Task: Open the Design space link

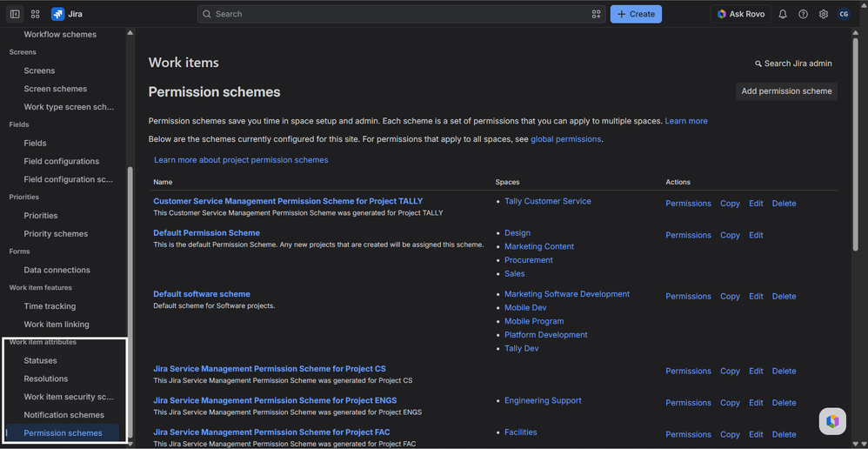Action: click(x=517, y=232)
